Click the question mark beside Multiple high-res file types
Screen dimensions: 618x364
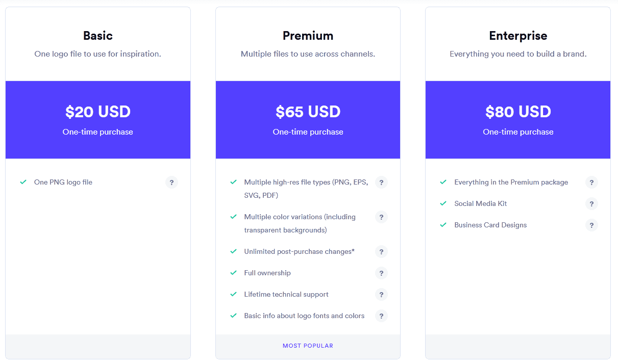point(381,182)
